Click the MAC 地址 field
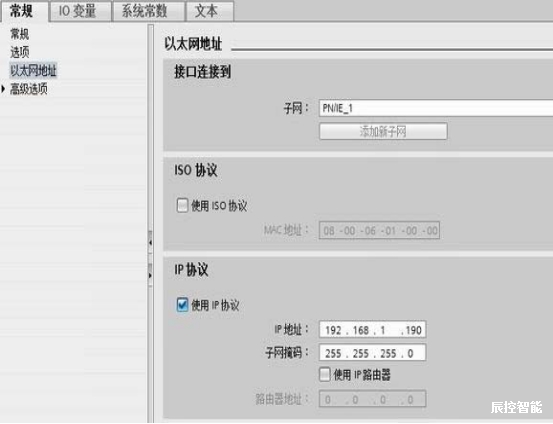 click(379, 231)
